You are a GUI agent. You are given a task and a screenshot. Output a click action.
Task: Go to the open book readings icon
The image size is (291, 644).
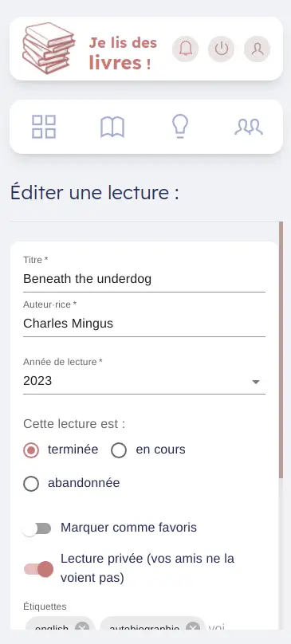(x=112, y=127)
